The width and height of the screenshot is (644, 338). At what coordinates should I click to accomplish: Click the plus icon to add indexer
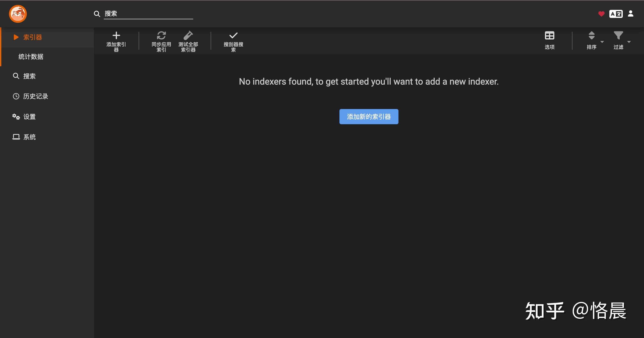tap(116, 35)
